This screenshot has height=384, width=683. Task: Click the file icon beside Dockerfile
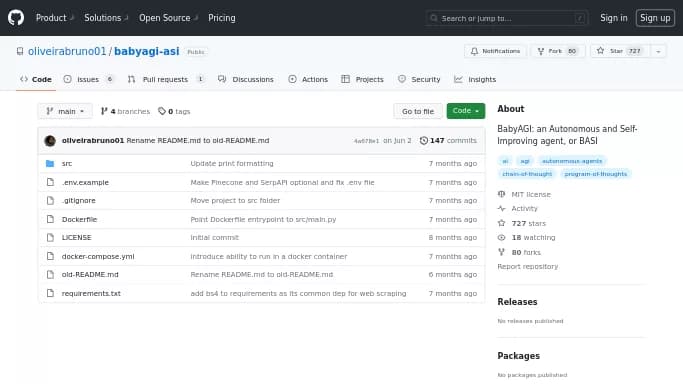point(50,219)
